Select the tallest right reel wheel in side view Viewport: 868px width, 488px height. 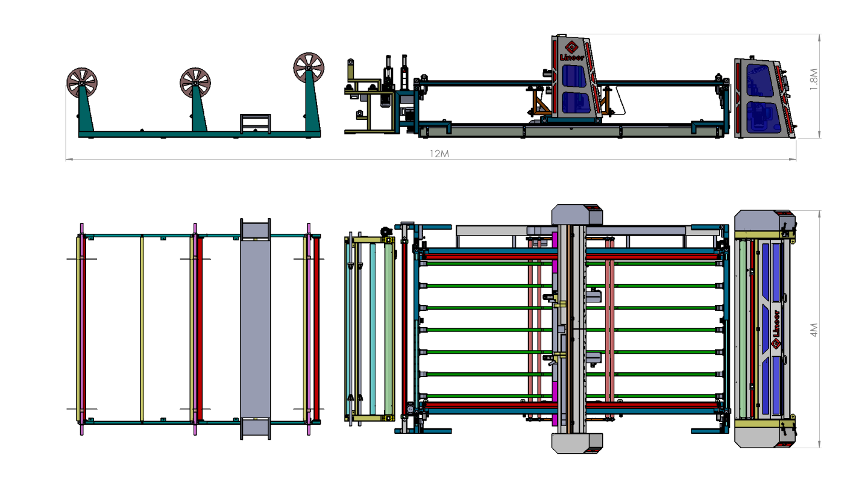pos(309,67)
